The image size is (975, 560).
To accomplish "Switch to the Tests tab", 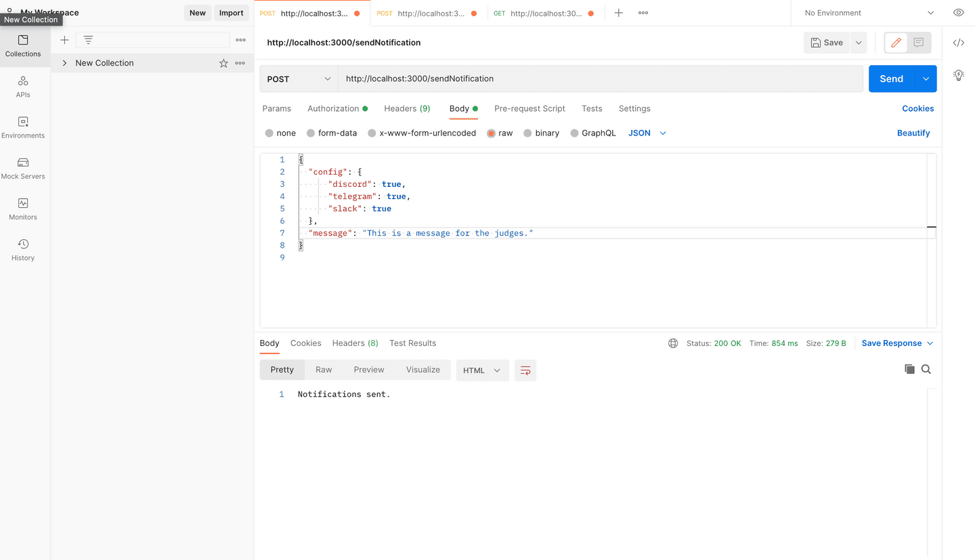I will tap(592, 108).
